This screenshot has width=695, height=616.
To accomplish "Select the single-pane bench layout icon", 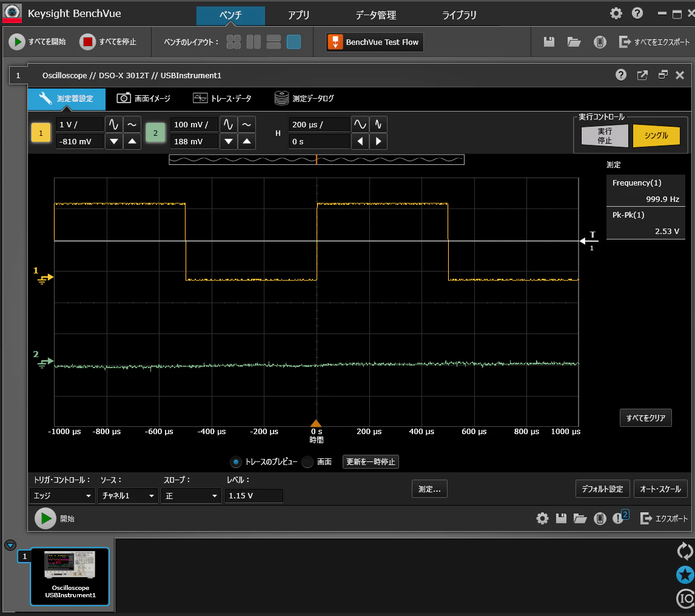I will (x=294, y=42).
